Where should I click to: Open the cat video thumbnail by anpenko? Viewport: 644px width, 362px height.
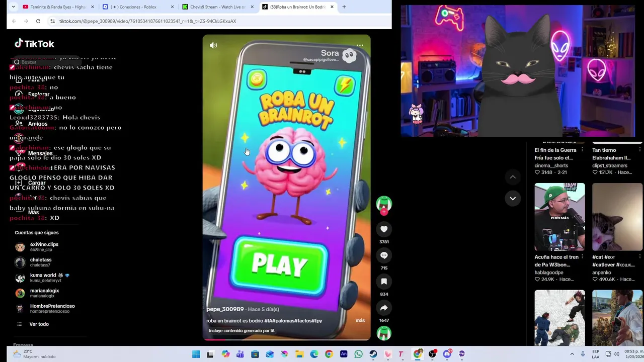pos(617,217)
